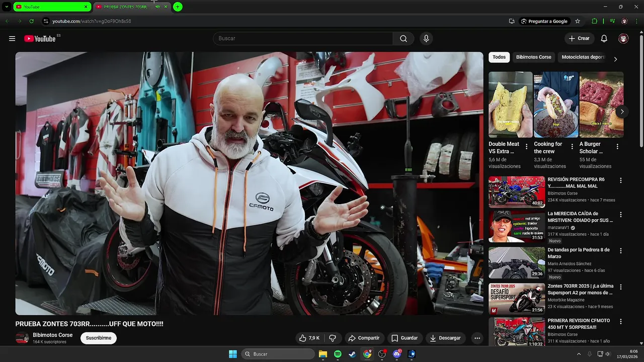
Task: Open Spotify from the taskbar
Action: pyautogui.click(x=338, y=354)
